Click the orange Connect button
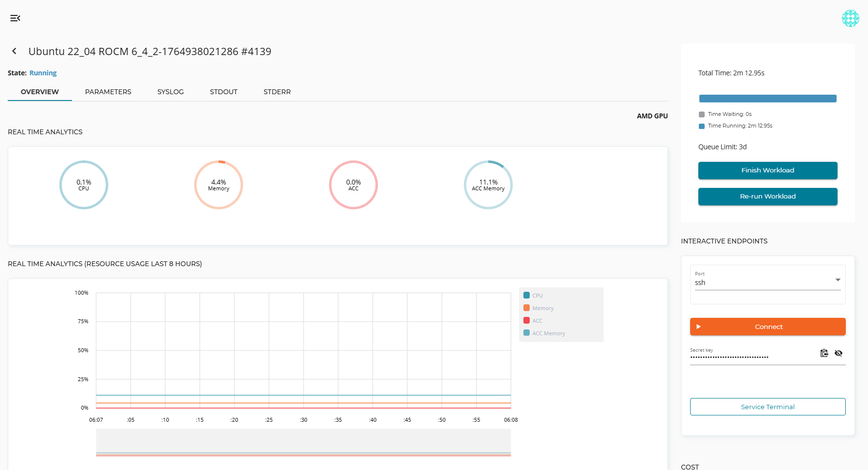 click(x=767, y=327)
